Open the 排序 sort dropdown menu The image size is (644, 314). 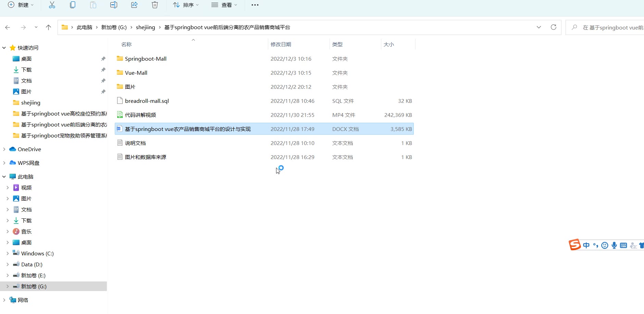pos(186,5)
